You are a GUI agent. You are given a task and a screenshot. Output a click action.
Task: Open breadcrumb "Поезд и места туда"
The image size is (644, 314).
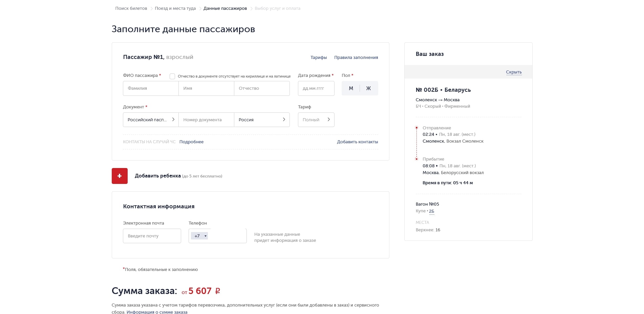pyautogui.click(x=175, y=8)
